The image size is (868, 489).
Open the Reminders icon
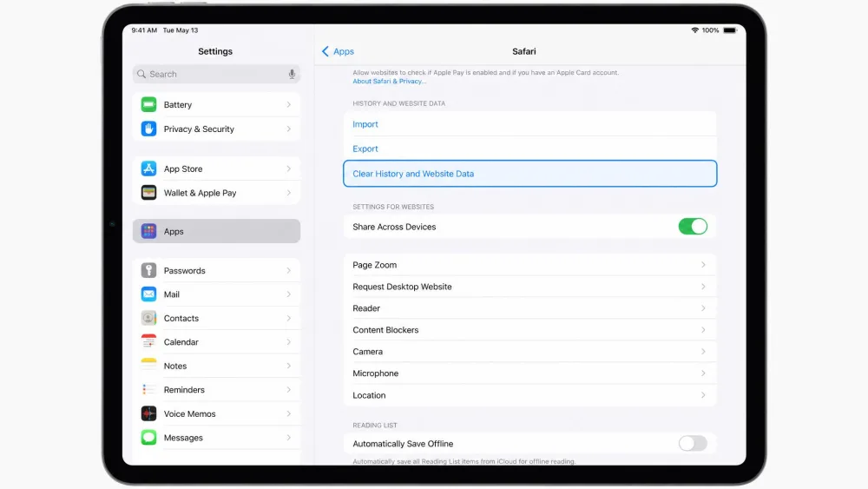click(148, 389)
